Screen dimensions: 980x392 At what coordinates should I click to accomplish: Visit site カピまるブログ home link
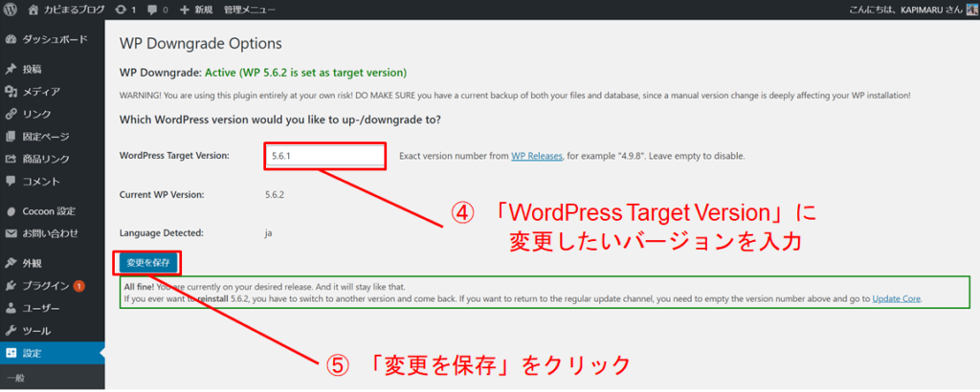pos(68,10)
